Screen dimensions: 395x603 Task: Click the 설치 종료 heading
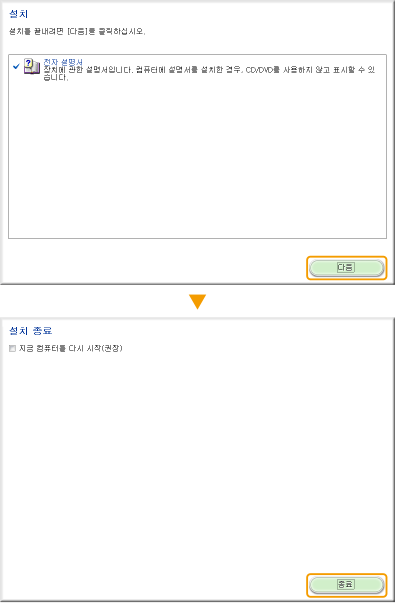point(30,331)
